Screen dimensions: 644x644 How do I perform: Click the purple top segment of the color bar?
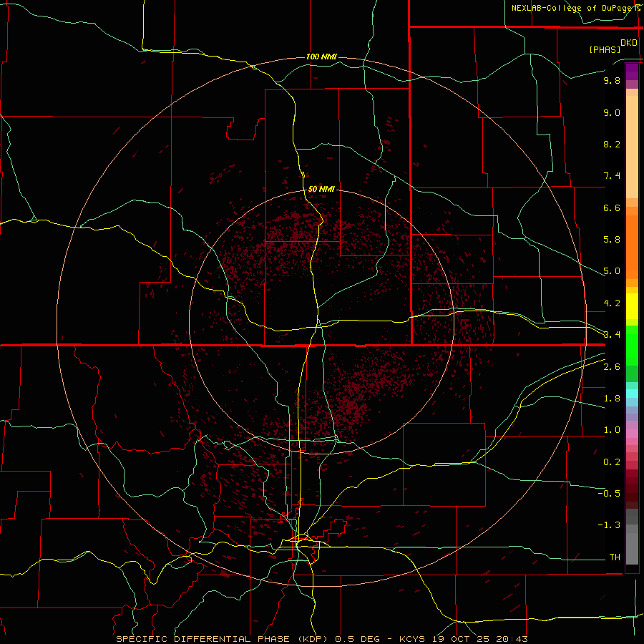click(x=632, y=72)
